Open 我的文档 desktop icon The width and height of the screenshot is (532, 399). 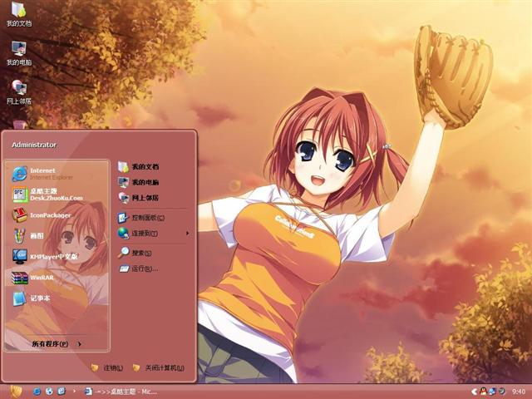coord(19,14)
